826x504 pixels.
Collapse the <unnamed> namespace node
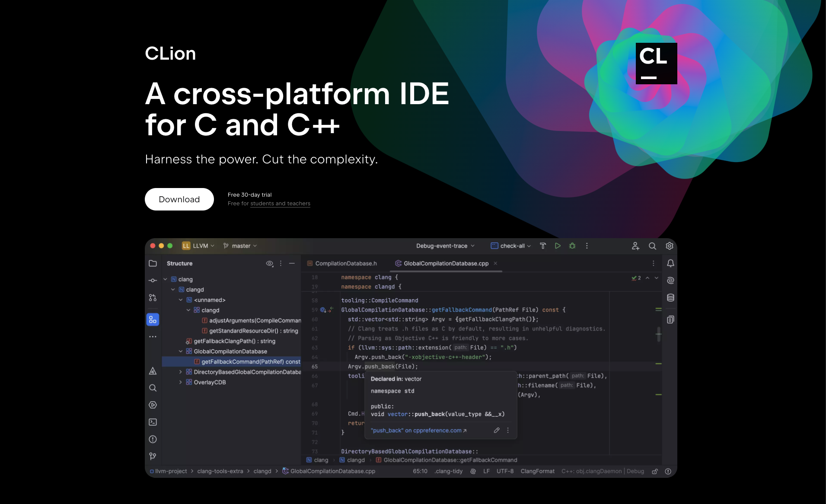click(x=181, y=300)
